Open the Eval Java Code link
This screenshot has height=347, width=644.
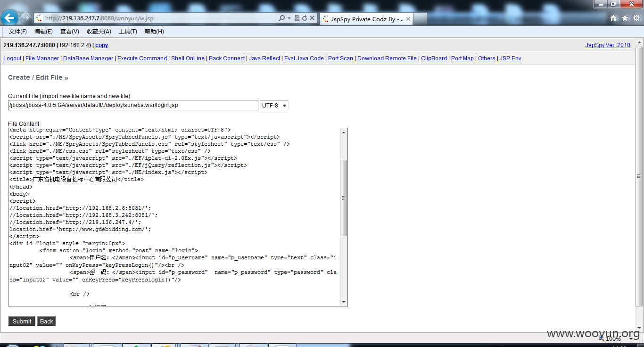tap(304, 58)
